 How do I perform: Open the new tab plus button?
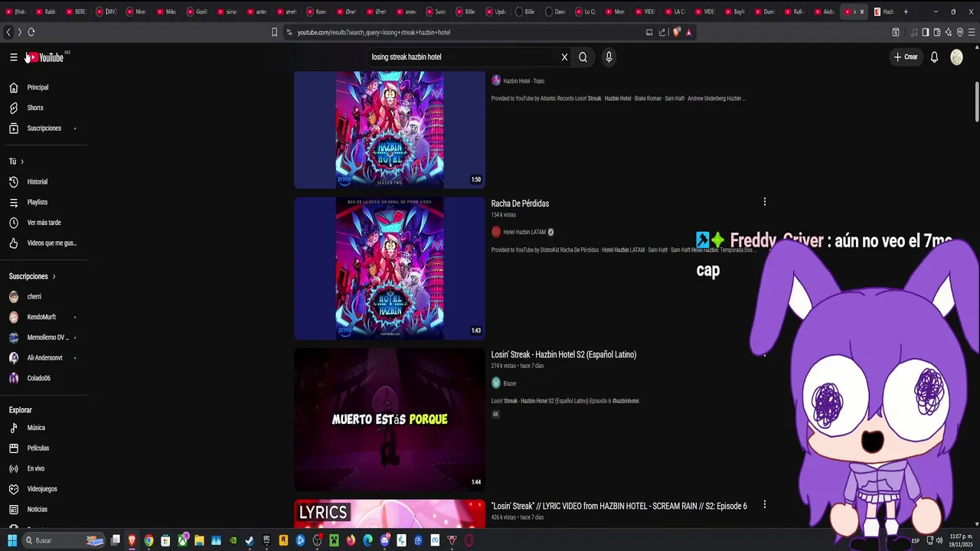(x=906, y=11)
